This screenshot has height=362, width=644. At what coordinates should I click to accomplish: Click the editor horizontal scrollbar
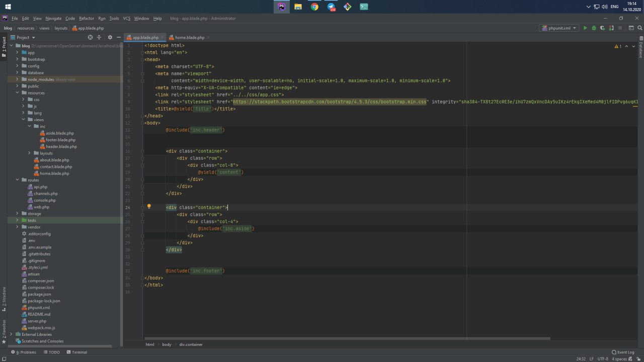347,338
